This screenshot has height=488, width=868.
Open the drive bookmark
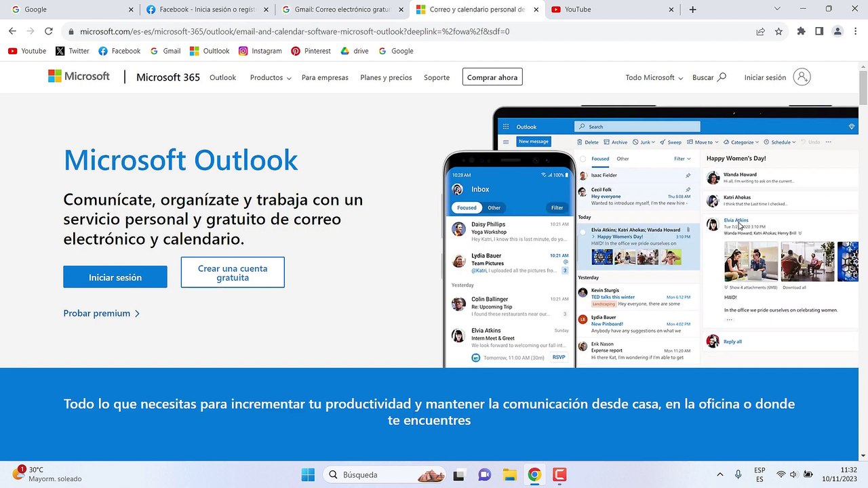tap(355, 51)
